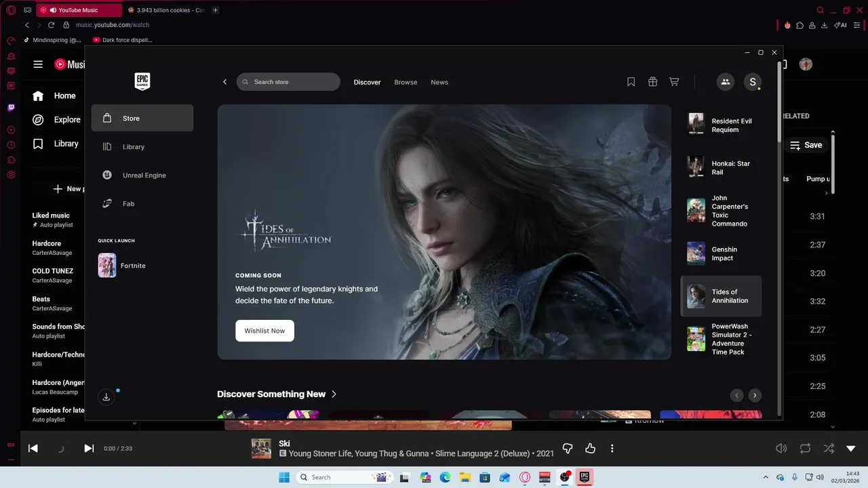Switch to the Browse tab

[x=406, y=82]
